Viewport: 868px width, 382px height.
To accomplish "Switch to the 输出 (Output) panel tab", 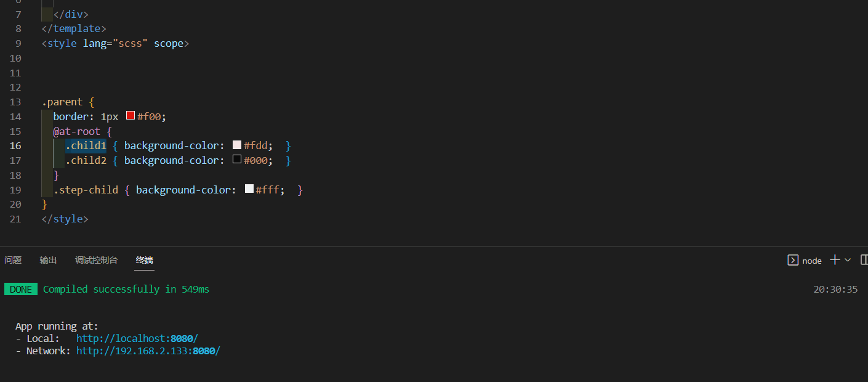I will pos(48,260).
